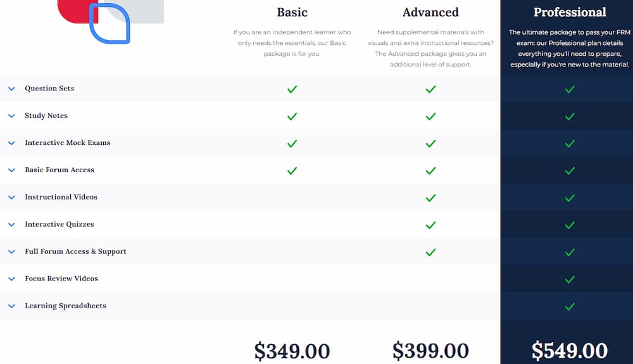
Task: Expand the Question Sets row chevron
Action: (x=11, y=89)
